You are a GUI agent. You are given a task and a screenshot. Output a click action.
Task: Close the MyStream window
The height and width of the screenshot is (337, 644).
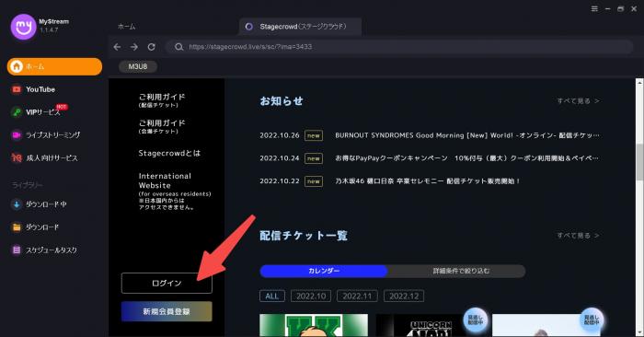[634, 8]
